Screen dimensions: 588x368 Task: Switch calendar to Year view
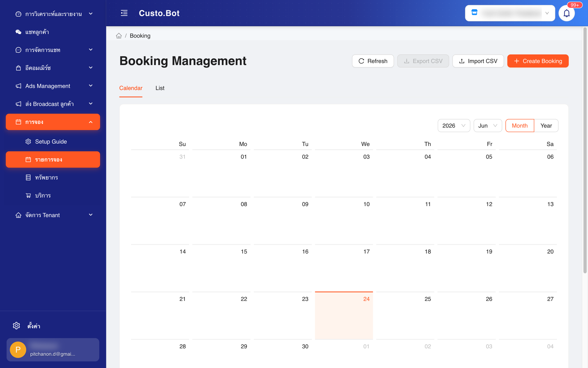[546, 126]
